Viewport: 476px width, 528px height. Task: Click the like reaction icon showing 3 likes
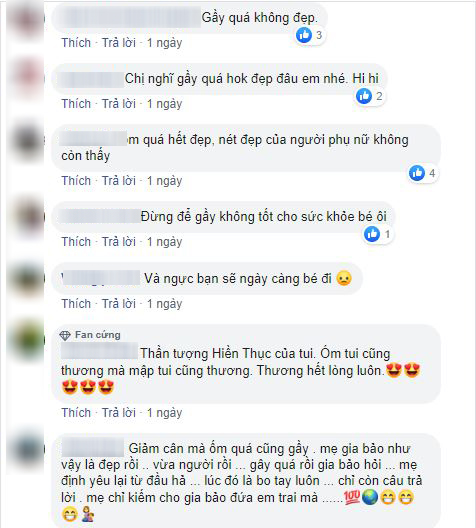[x=304, y=35]
